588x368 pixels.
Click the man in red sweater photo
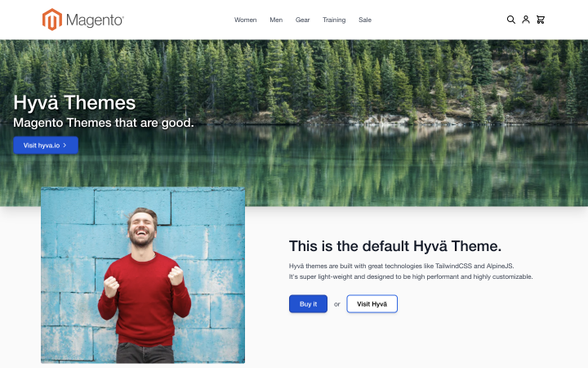pyautogui.click(x=143, y=276)
